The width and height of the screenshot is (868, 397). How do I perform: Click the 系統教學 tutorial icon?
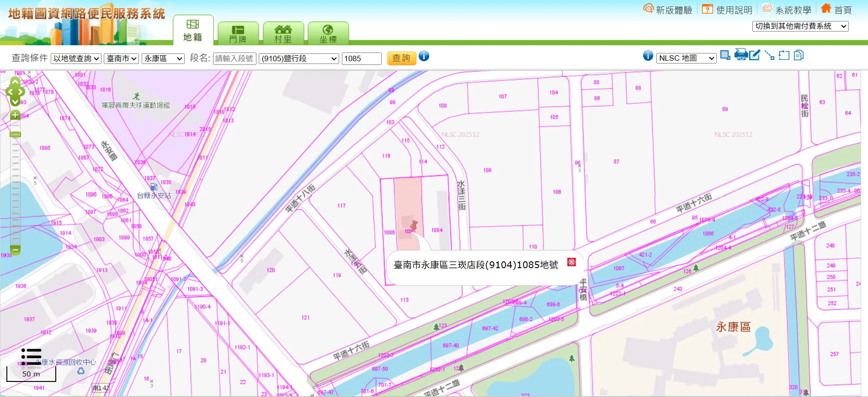pyautogui.click(x=767, y=8)
